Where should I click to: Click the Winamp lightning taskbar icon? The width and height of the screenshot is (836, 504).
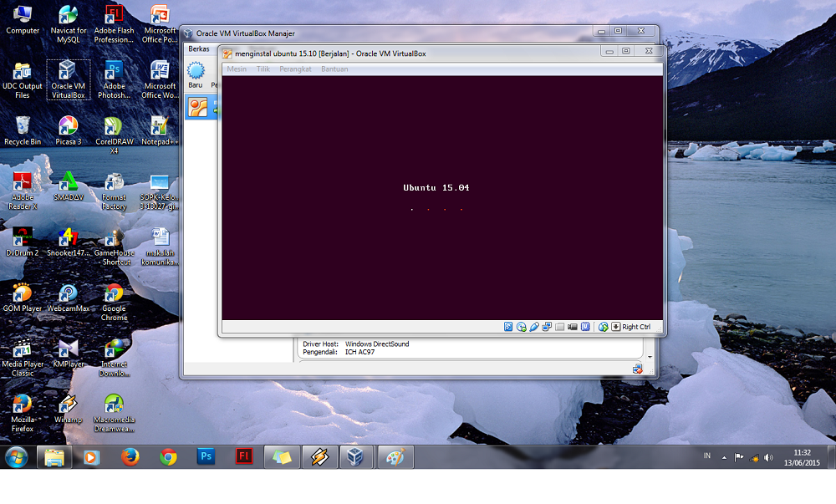[x=320, y=457]
